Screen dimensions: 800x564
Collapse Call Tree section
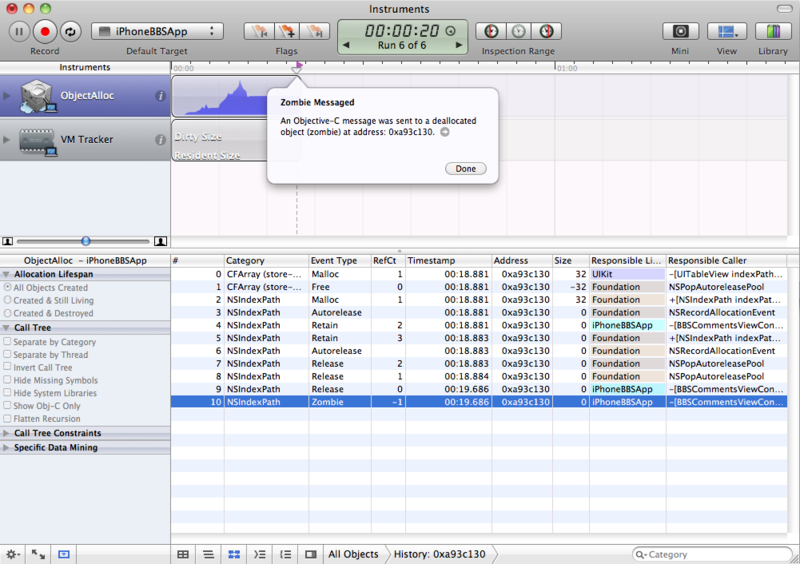coord(6,328)
